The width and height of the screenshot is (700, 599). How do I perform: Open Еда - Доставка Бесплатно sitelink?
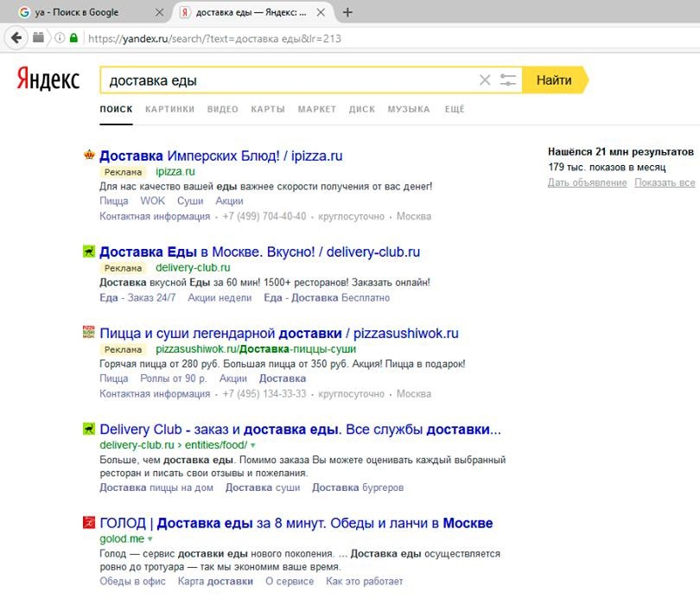(327, 297)
